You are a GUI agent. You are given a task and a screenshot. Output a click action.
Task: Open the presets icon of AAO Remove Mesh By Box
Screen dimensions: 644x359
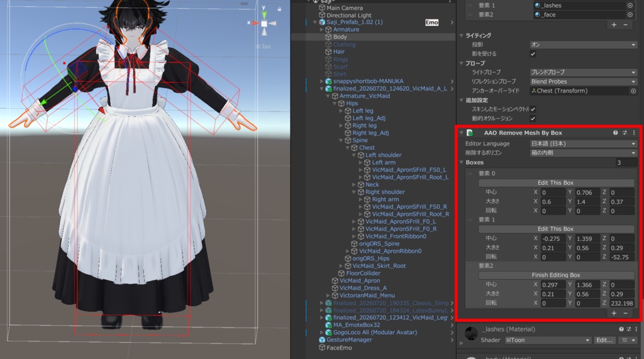625,133
